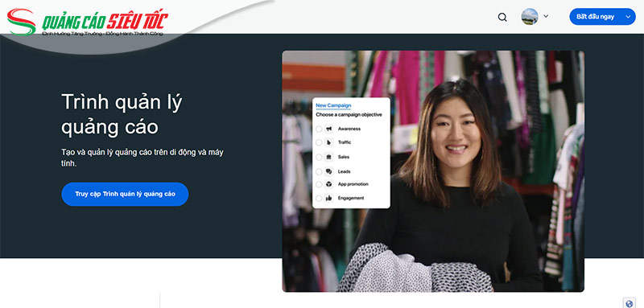Click the Quảng Cáo Siêu Tốc logo
Image resolution: width=644 pixels, height=308 pixels.
pyautogui.click(x=88, y=23)
